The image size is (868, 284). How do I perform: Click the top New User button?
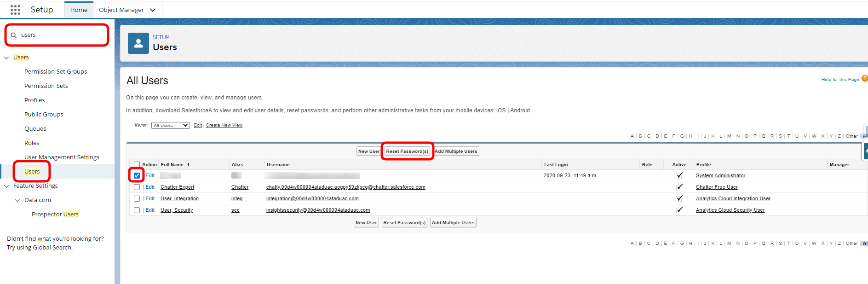(x=368, y=151)
